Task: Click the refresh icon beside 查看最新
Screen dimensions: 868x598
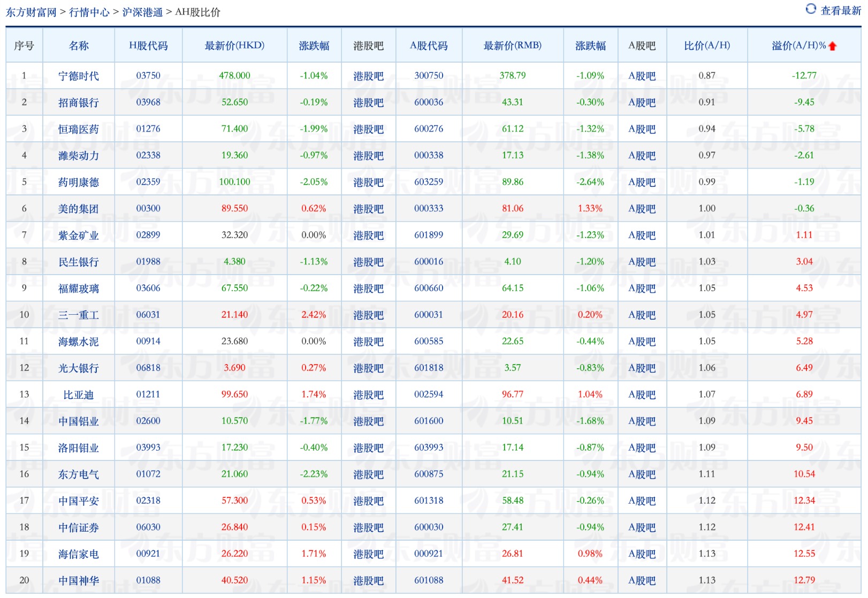Action: (811, 9)
